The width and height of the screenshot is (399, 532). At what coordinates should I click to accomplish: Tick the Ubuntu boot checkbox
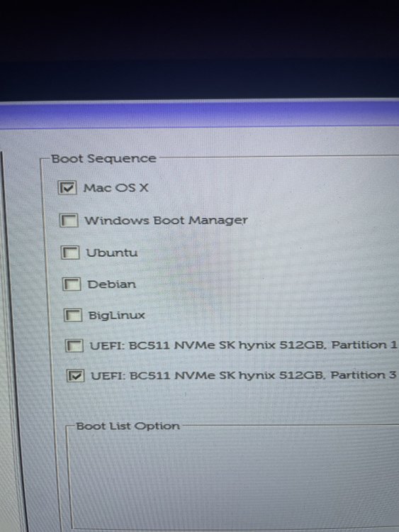(x=70, y=253)
